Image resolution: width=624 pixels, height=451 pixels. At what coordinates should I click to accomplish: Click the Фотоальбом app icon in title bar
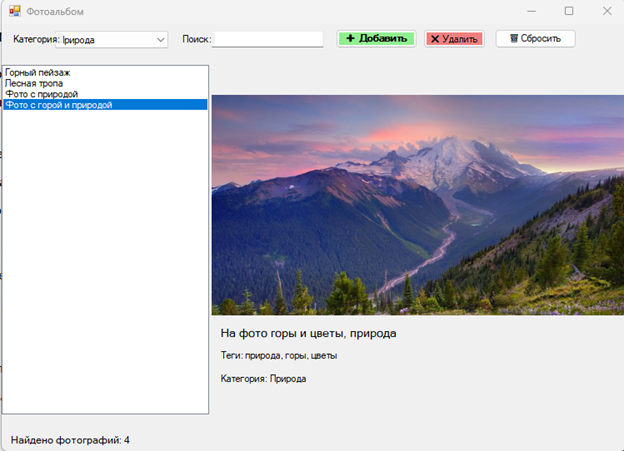point(15,11)
